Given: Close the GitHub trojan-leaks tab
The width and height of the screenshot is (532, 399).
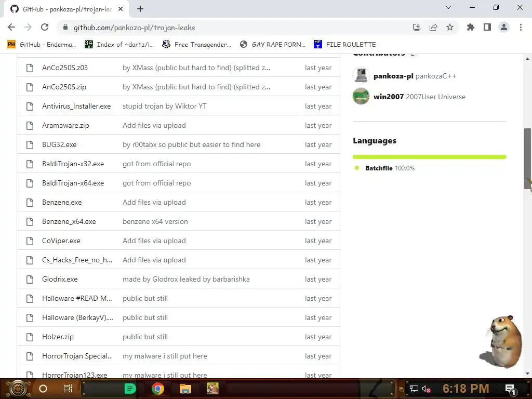Looking at the screenshot, I should [x=121, y=9].
